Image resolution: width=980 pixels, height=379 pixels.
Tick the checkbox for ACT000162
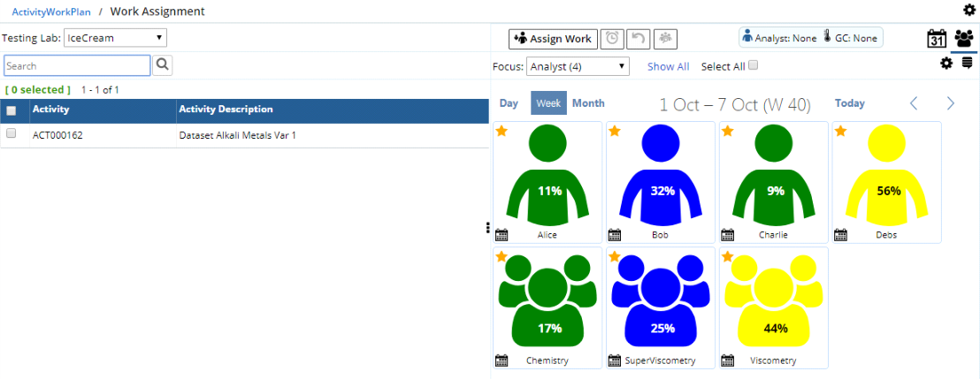pyautogui.click(x=11, y=134)
